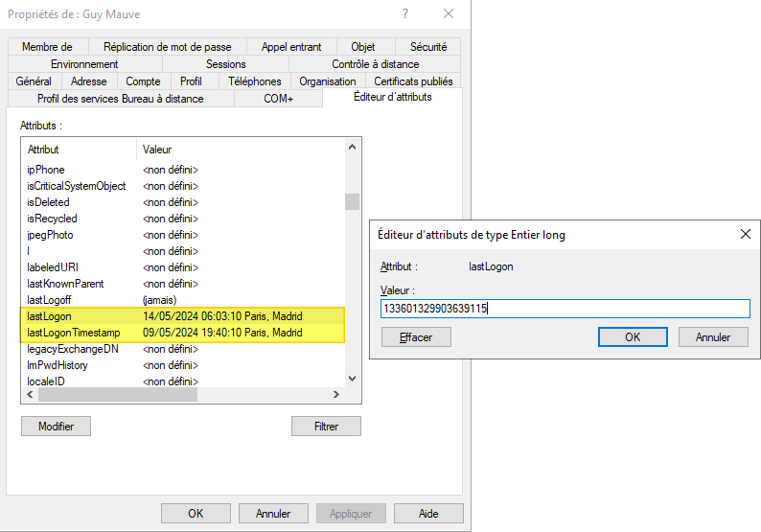Screen dimensions: 761x532
Task: Click the horizontal scroll right arrow
Action: [x=336, y=394]
